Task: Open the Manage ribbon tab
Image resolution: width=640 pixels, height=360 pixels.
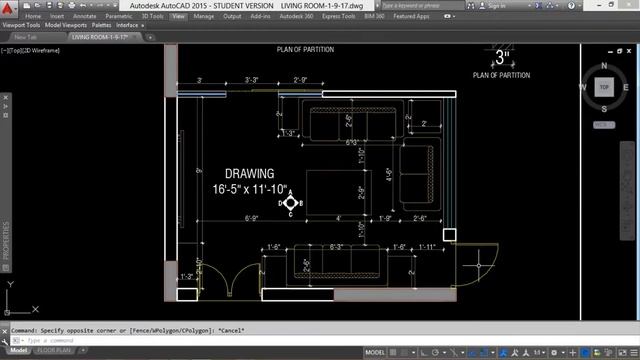Action: (x=203, y=16)
